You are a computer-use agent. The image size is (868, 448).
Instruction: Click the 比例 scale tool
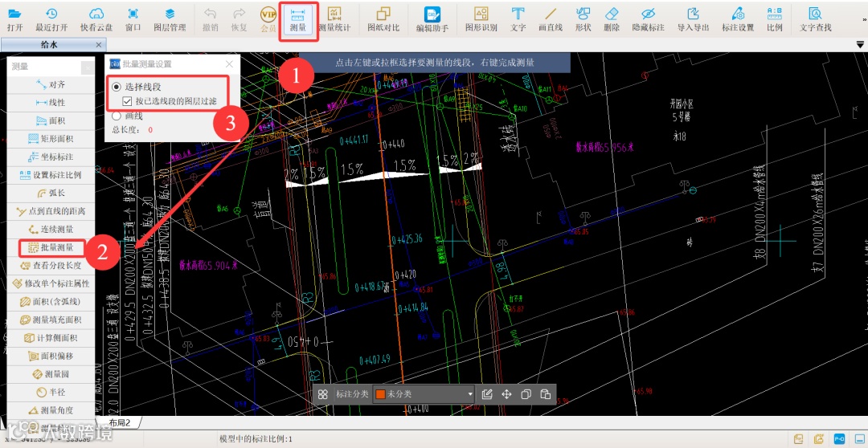tap(775, 19)
